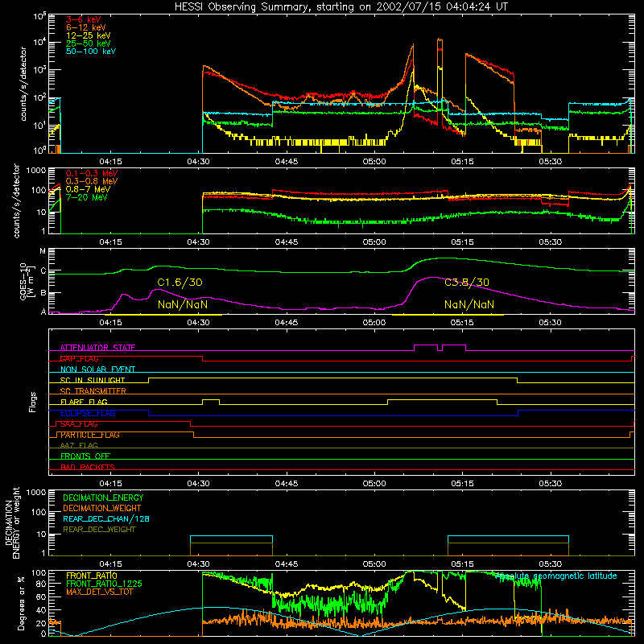644x644 pixels.
Task: Select the SC_TRANSMITTER flag label
Action: [93, 391]
